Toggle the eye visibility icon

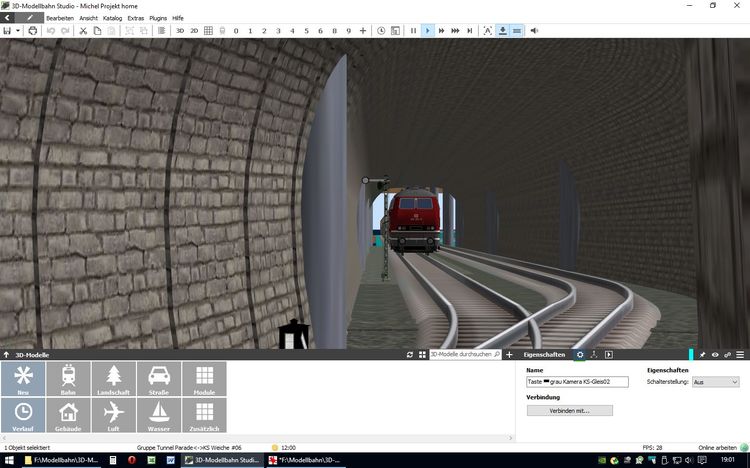click(715, 355)
